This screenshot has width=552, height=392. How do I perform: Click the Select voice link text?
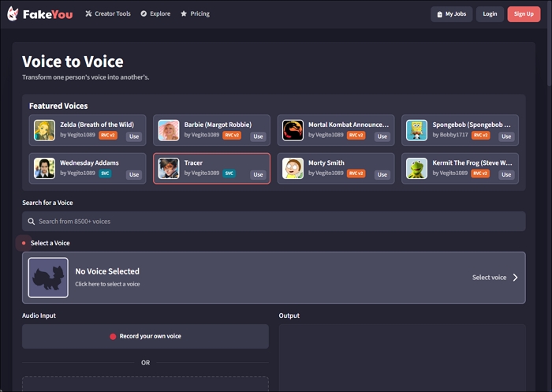(489, 278)
